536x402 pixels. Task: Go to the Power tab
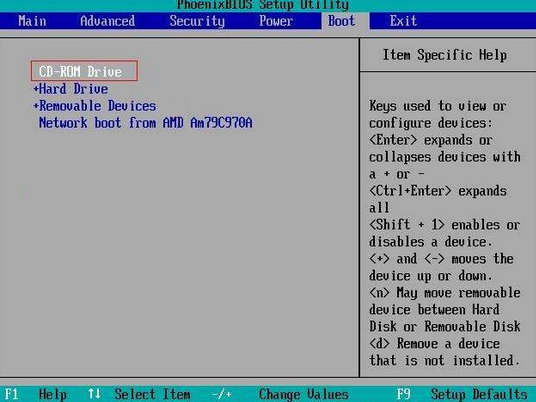(276, 21)
